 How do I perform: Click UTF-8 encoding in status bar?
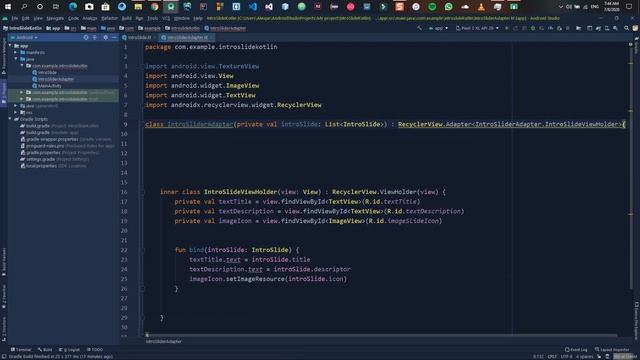coord(567,357)
